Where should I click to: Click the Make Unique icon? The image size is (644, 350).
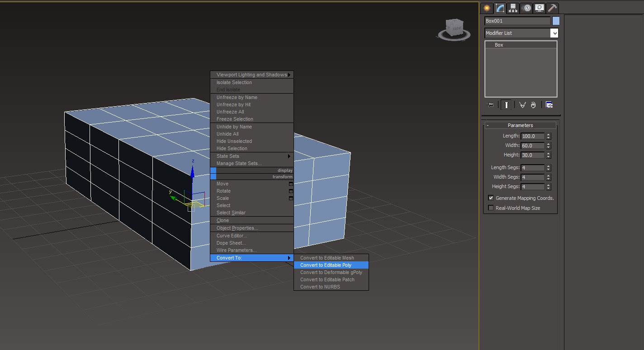coord(523,104)
